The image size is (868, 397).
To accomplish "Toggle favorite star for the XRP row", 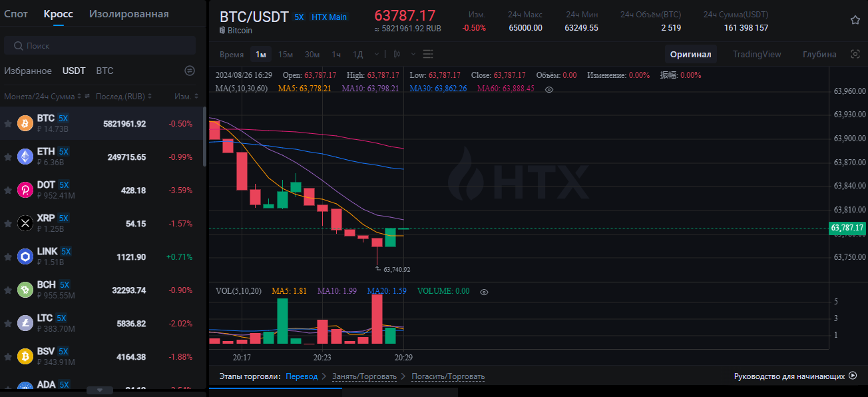I will click(x=8, y=223).
